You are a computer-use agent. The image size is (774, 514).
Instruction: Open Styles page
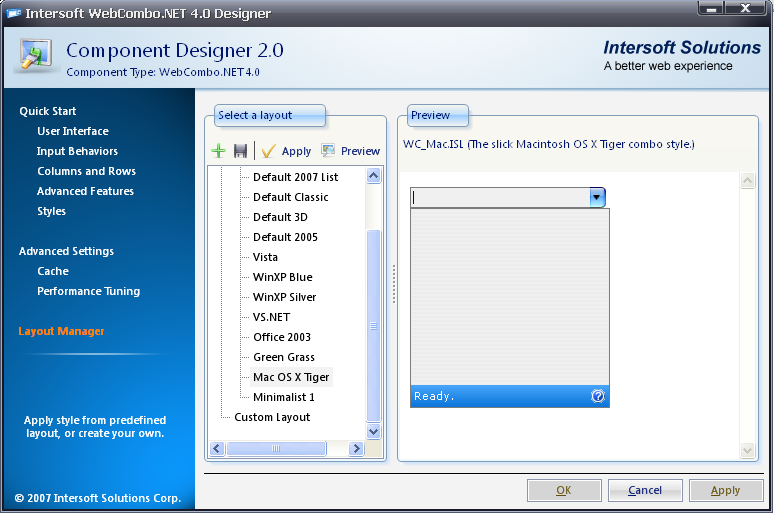pos(51,211)
